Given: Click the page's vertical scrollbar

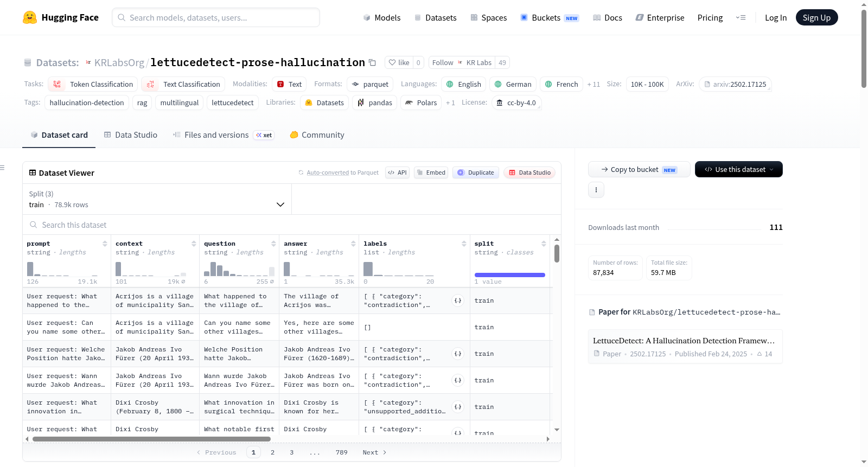Looking at the screenshot, I should click(x=864, y=49).
